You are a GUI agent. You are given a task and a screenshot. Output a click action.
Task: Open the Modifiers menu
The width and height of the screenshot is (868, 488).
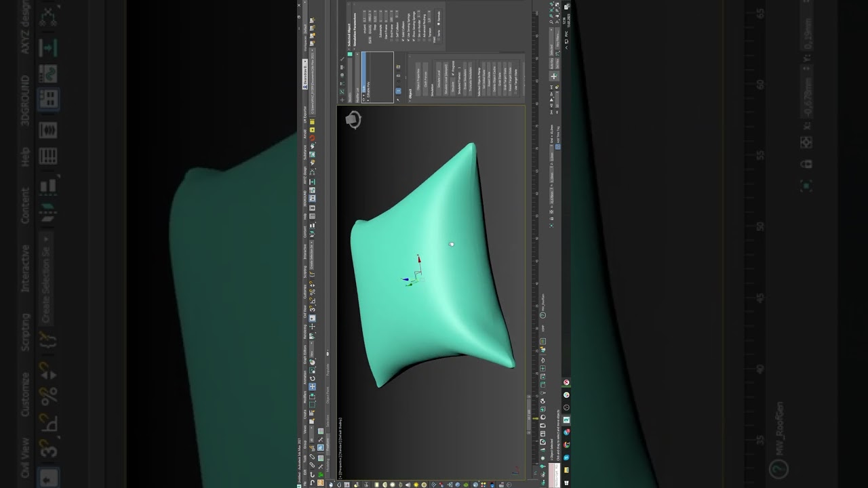tap(305, 396)
